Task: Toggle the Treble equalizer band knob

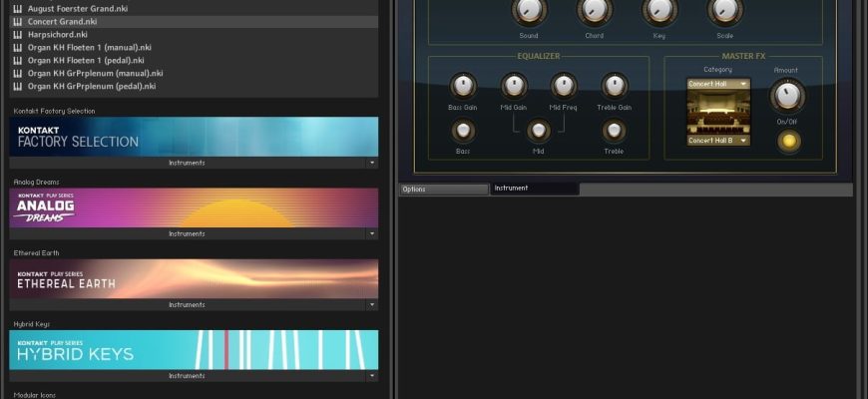Action: pyautogui.click(x=614, y=131)
